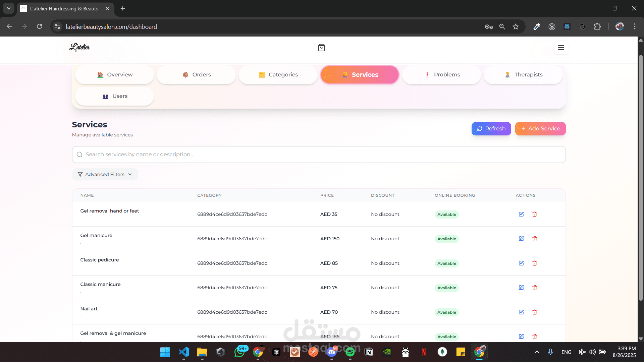Viewport: 644px width, 362px height.
Task: Open the browser extensions puzzle icon
Action: click(x=597, y=26)
